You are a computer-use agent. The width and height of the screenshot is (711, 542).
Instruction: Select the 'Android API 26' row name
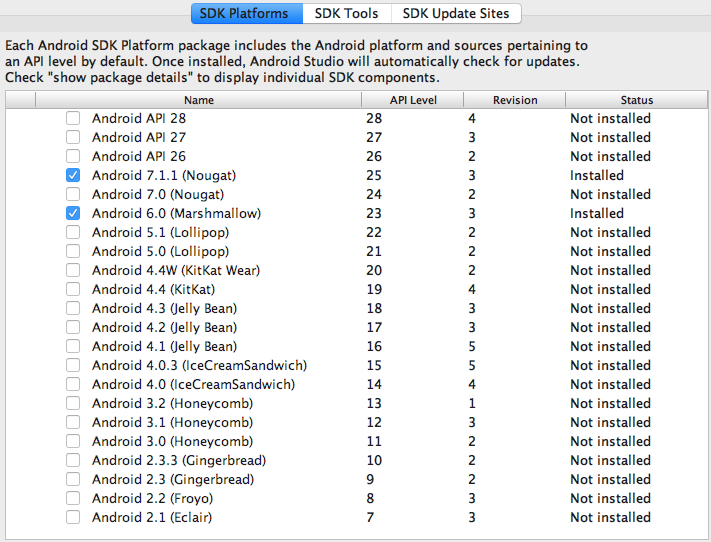[x=139, y=156]
